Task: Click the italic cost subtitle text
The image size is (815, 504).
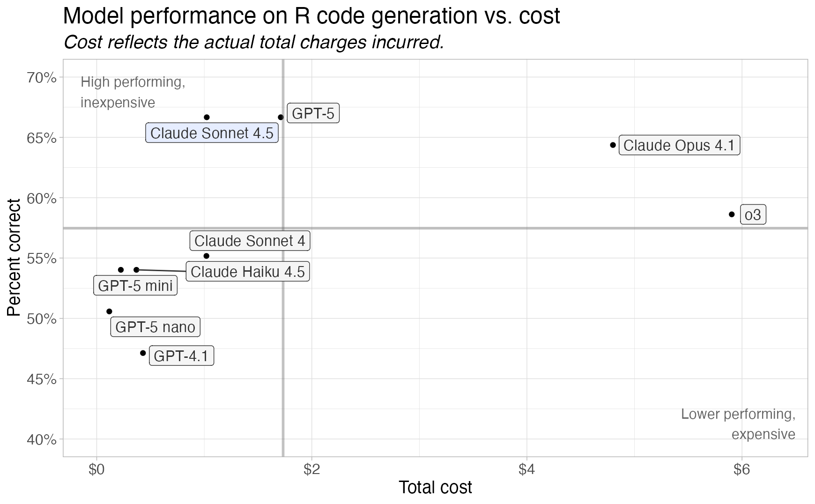Action: tap(253, 43)
